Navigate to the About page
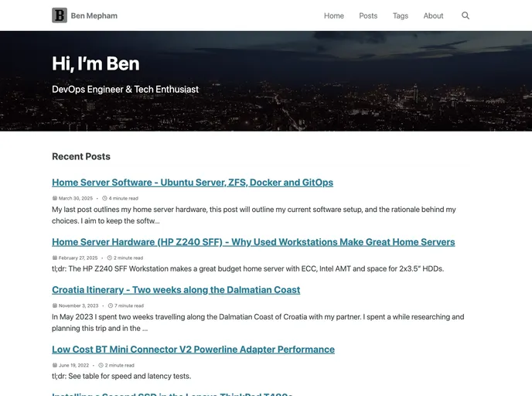532x396 pixels. click(433, 15)
